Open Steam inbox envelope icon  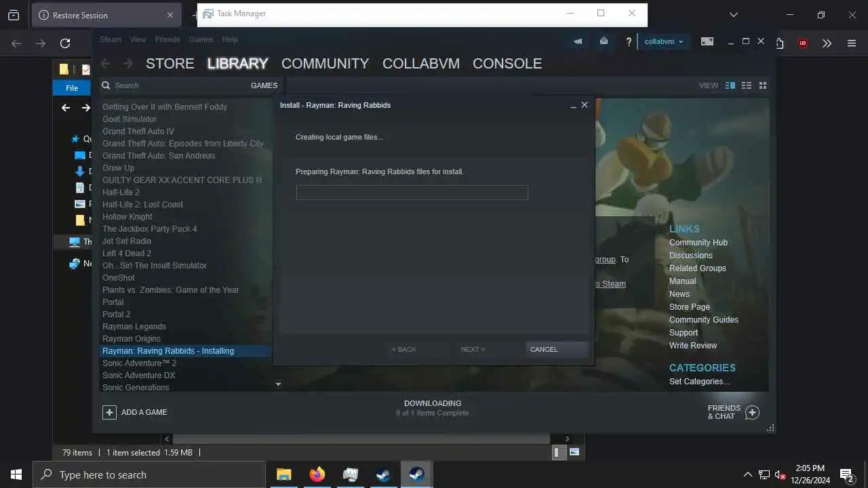point(604,41)
